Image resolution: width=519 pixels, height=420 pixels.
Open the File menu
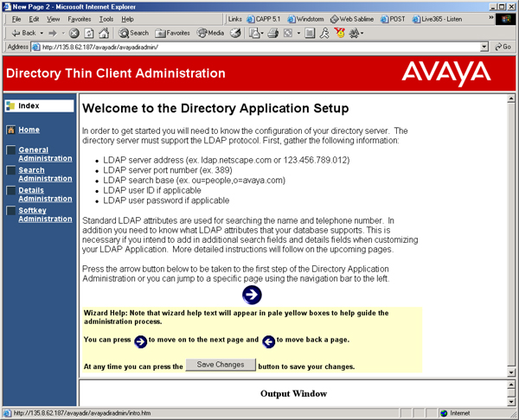(x=16, y=19)
